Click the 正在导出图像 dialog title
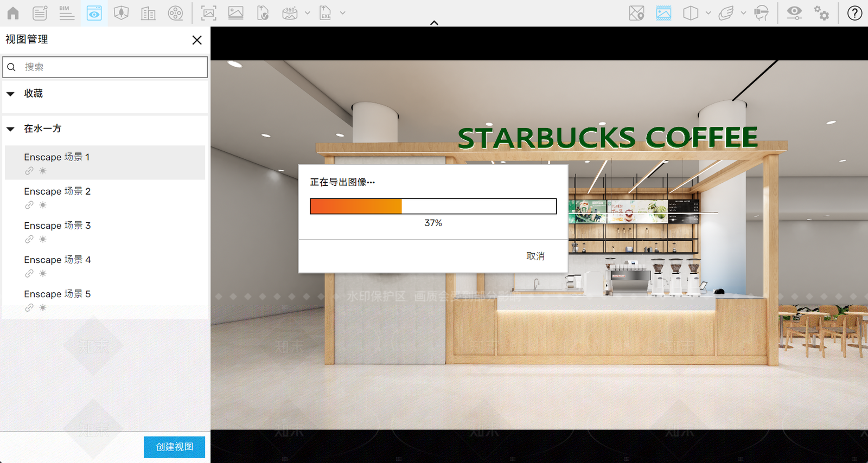Screen dimensions: 868x463 342,182
